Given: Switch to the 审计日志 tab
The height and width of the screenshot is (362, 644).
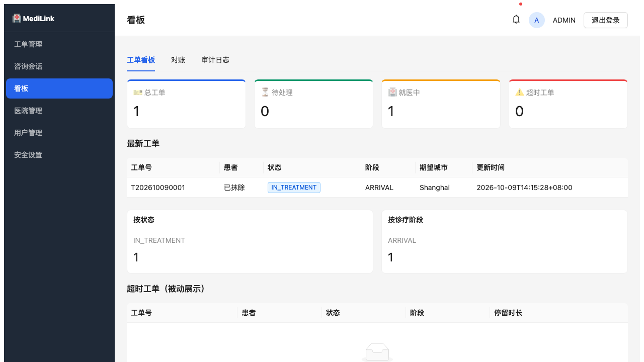Looking at the screenshot, I should click(x=215, y=60).
